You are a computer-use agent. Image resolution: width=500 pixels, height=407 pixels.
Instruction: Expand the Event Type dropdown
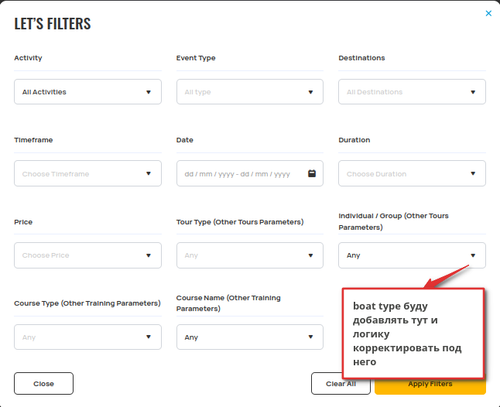250,92
